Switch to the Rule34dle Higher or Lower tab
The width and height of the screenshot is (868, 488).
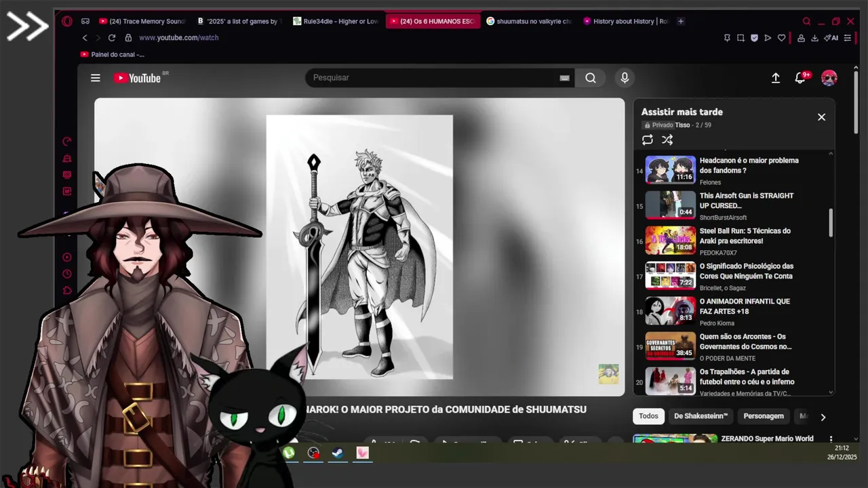(336, 21)
